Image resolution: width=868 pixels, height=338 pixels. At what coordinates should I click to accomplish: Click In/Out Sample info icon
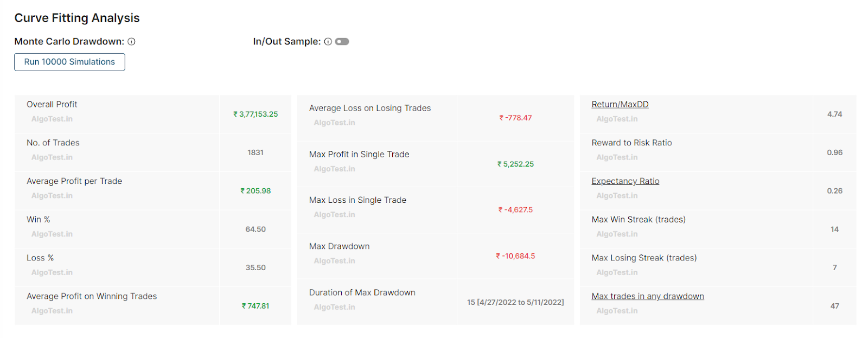click(x=328, y=42)
